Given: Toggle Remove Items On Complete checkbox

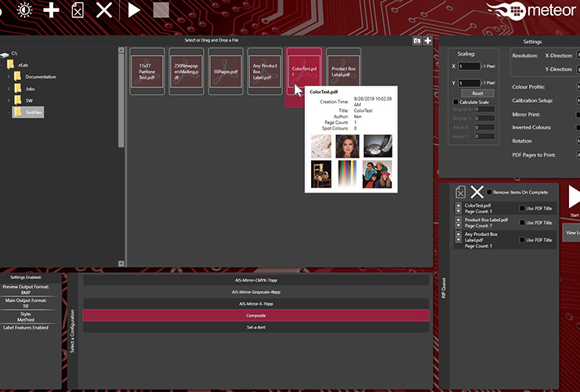Looking at the screenshot, I should pos(490,192).
